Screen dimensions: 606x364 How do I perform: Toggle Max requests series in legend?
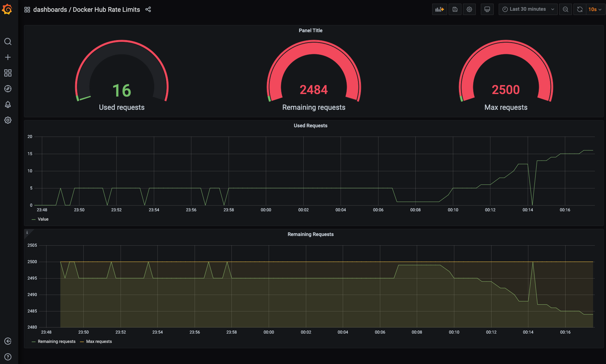99,341
